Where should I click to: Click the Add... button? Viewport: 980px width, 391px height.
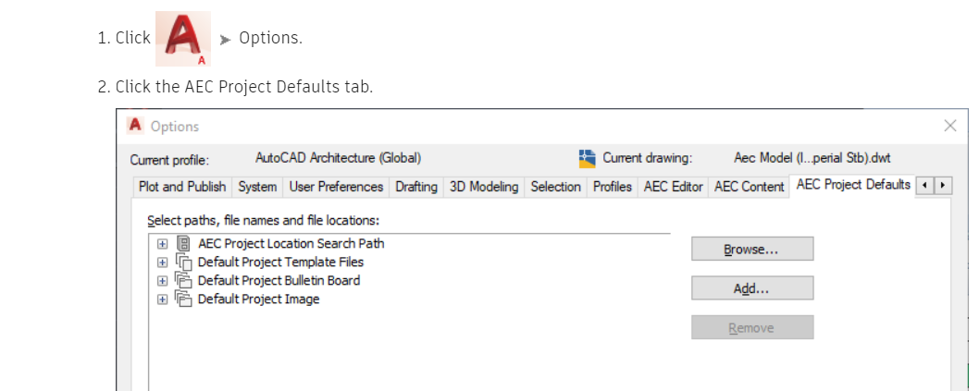coord(751,288)
